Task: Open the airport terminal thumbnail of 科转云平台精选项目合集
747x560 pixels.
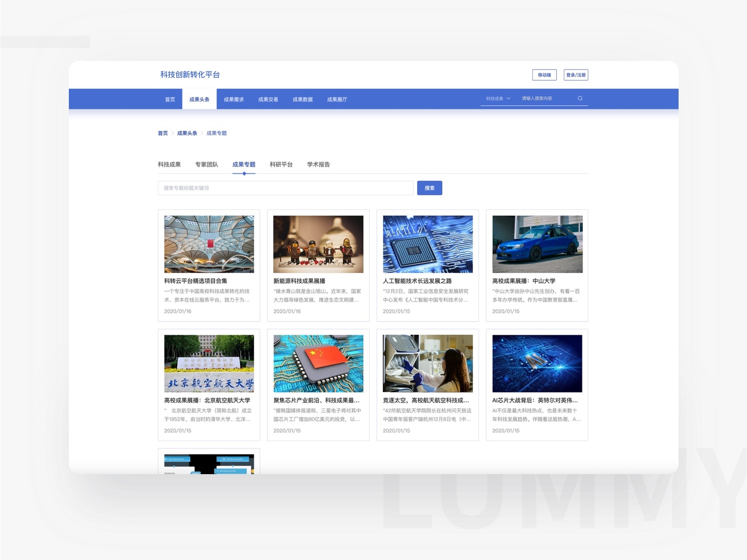Action: point(209,244)
